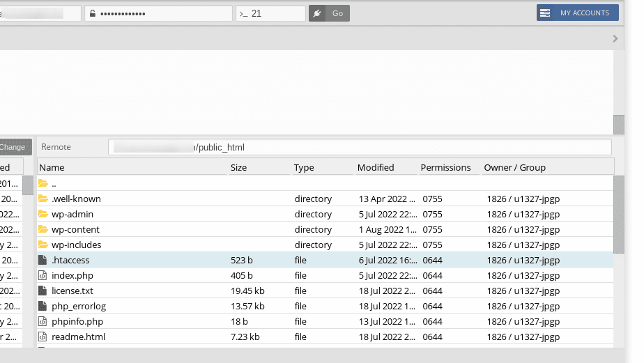Select the .well-known folder name
644x363 pixels.
click(x=76, y=199)
